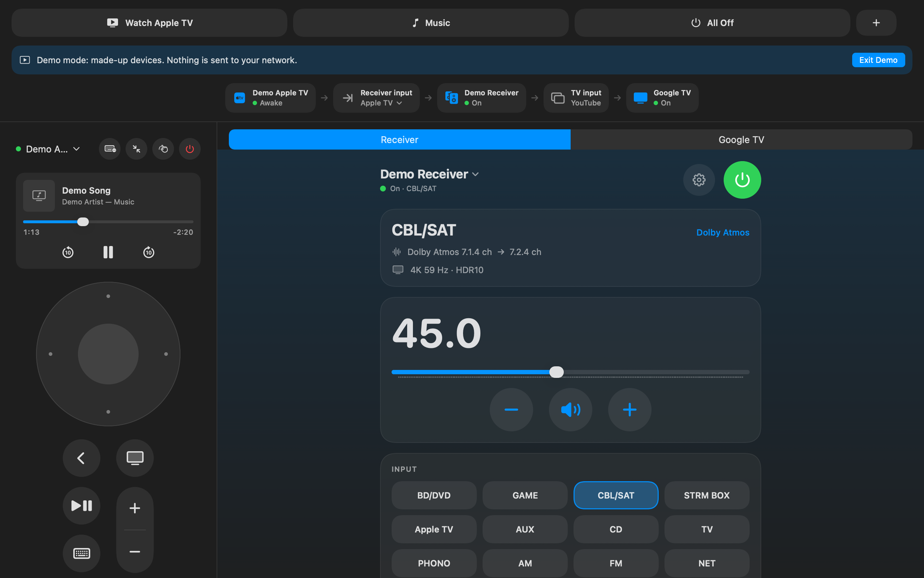
Task: Toggle the green receiver power button
Action: pyautogui.click(x=742, y=180)
